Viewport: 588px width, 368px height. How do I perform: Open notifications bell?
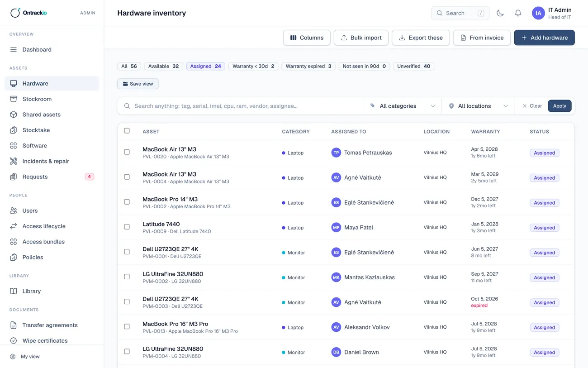click(518, 13)
